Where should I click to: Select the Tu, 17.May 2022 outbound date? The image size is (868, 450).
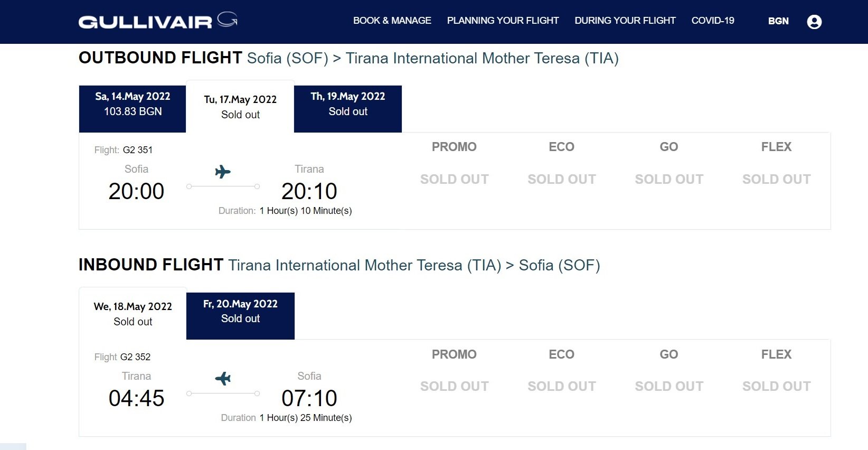(x=240, y=107)
